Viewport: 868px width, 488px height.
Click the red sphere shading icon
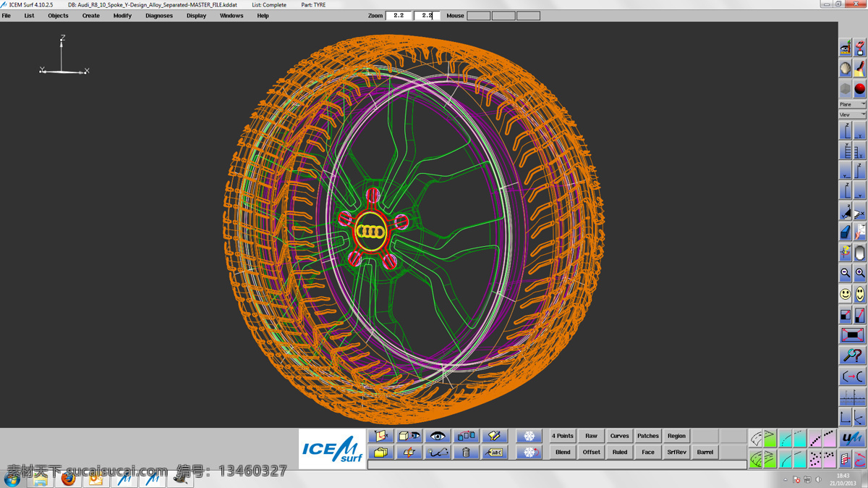click(859, 89)
